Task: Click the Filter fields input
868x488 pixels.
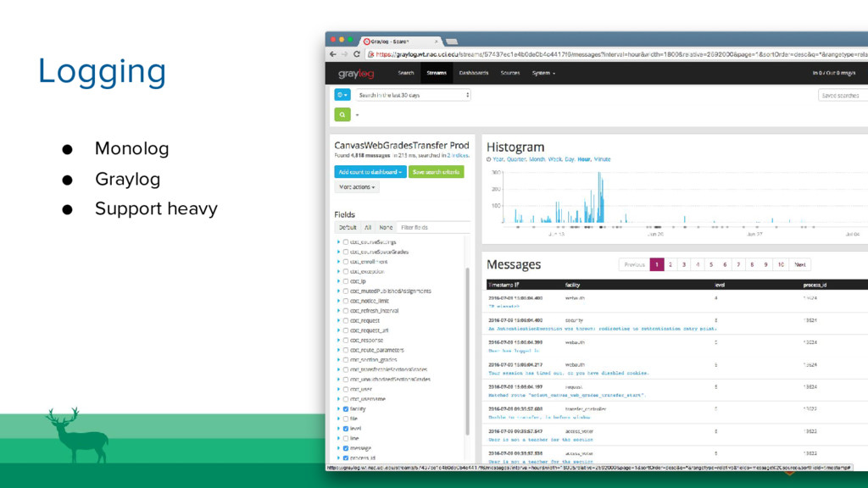Action: click(x=435, y=227)
